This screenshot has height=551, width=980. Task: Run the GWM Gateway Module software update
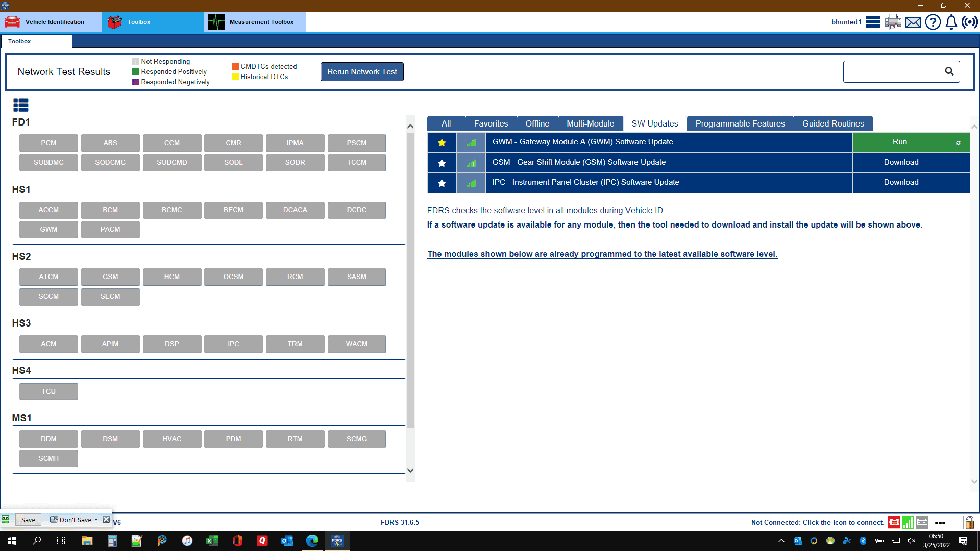911,142
